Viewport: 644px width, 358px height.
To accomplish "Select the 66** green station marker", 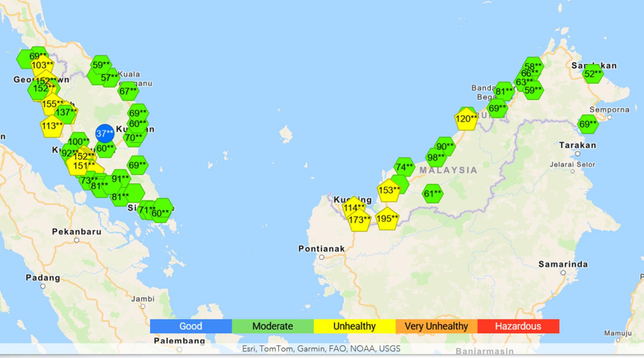I will (530, 73).
